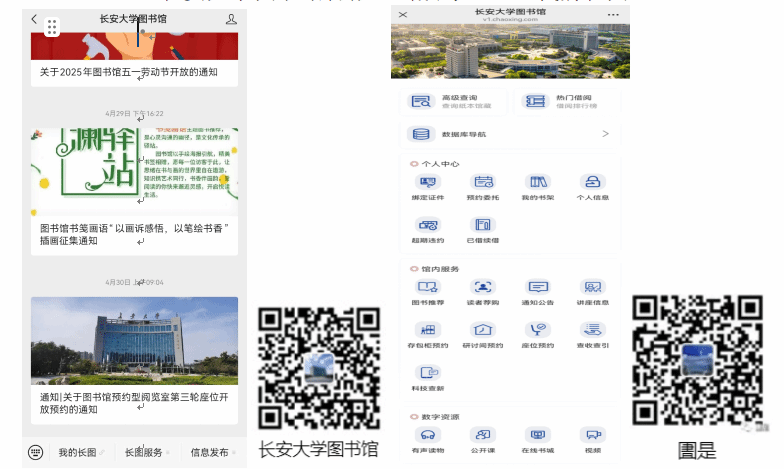This screenshot has height=469, width=784.
Task: Expand 数据库导航 with the arrow
Action: [605, 134]
